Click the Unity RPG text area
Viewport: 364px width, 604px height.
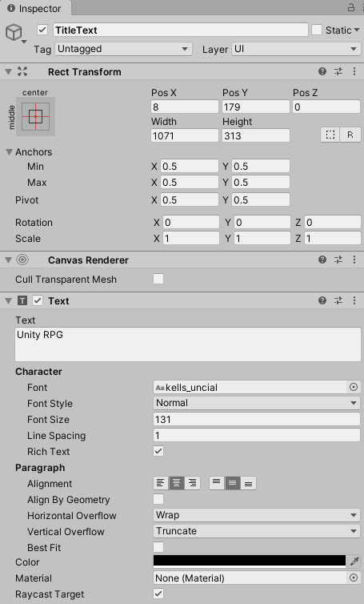(188, 344)
